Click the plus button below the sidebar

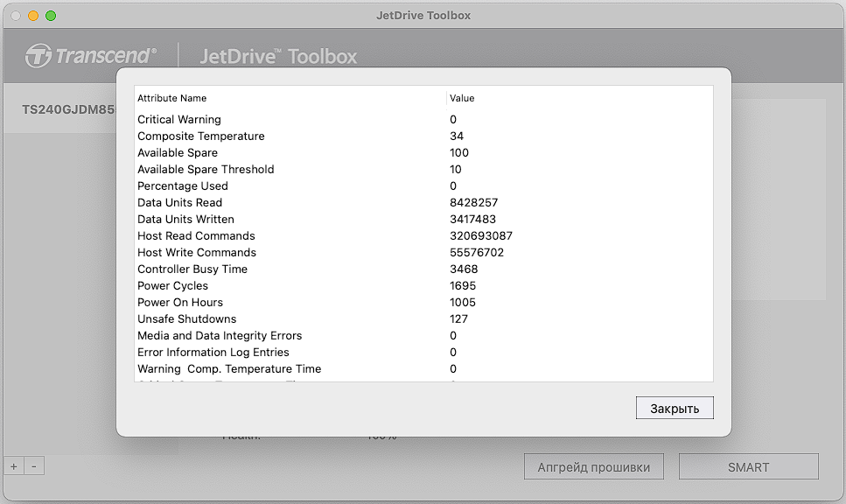click(x=13, y=467)
